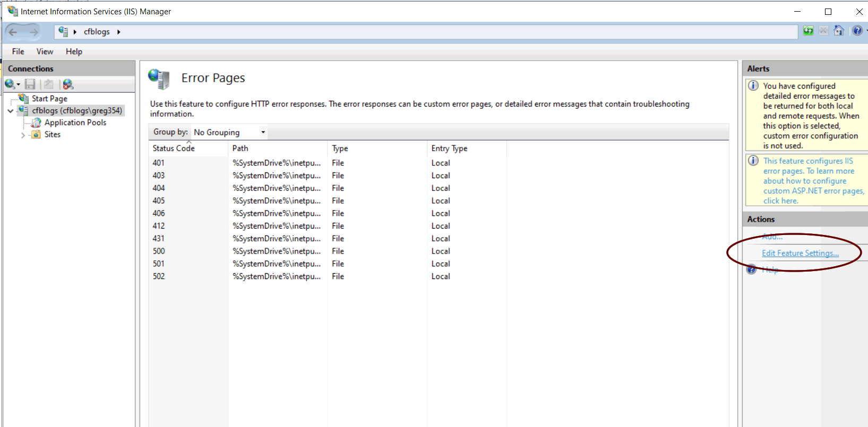Screen dimensions: 868x427
Task: Click the info icon of the first alert
Action: point(753,85)
